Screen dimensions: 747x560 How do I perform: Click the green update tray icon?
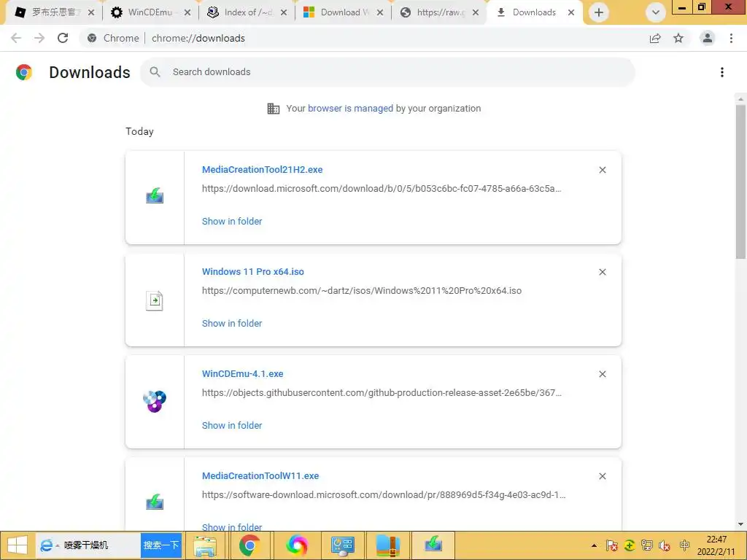pyautogui.click(x=630, y=545)
